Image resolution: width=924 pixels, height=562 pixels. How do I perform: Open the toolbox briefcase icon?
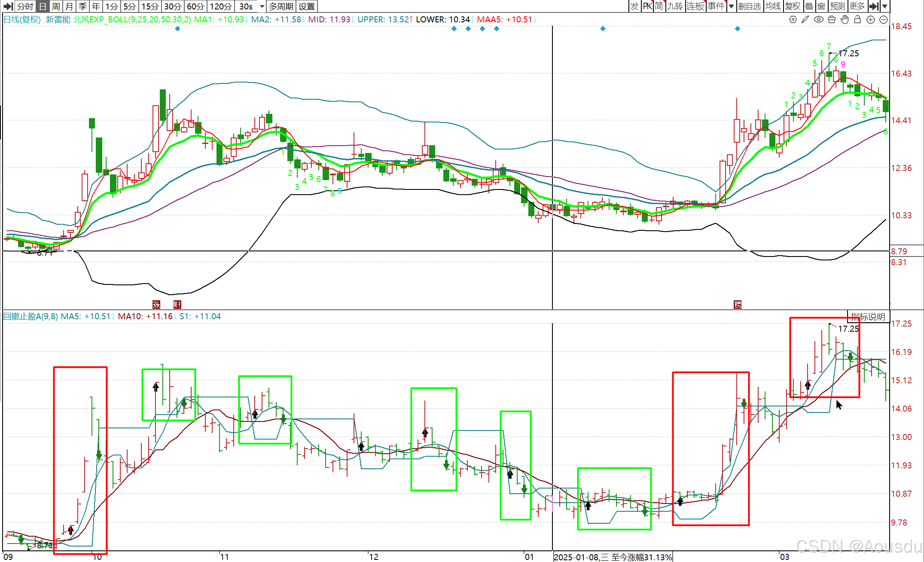[832, 19]
